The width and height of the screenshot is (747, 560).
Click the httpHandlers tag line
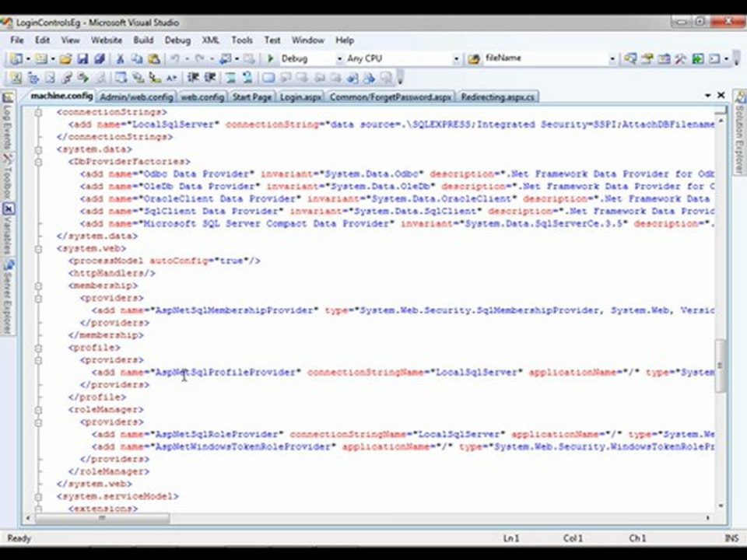click(112, 273)
